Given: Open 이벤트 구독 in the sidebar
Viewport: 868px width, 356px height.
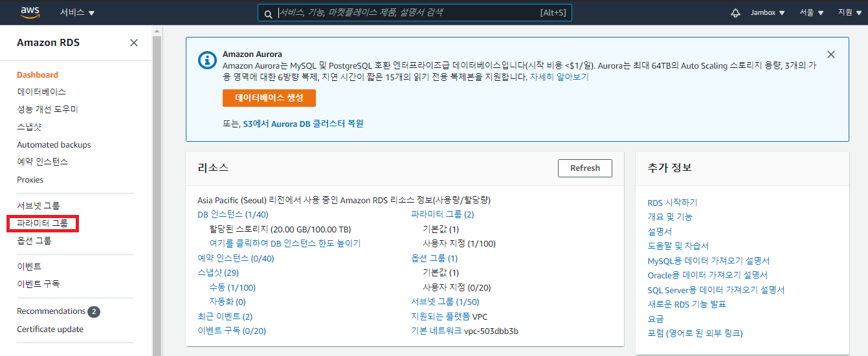Looking at the screenshot, I should [x=38, y=284].
